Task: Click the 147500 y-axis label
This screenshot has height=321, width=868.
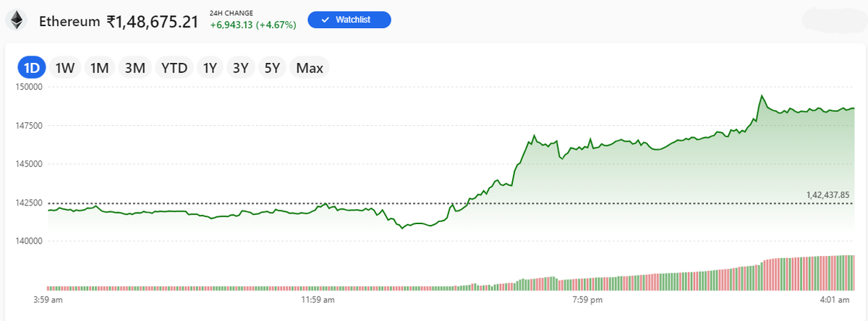Action: pos(30,125)
